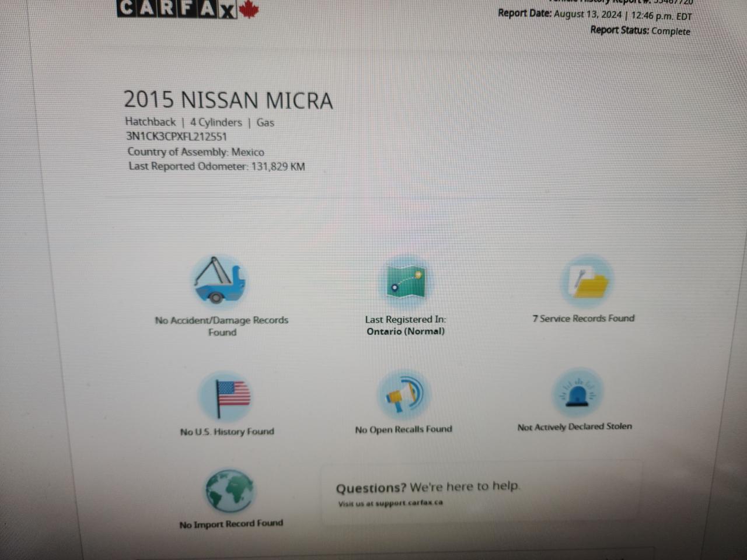Screen dimensions: 747x560
Task: Click Report Status: Complete text
Action: click(x=640, y=30)
